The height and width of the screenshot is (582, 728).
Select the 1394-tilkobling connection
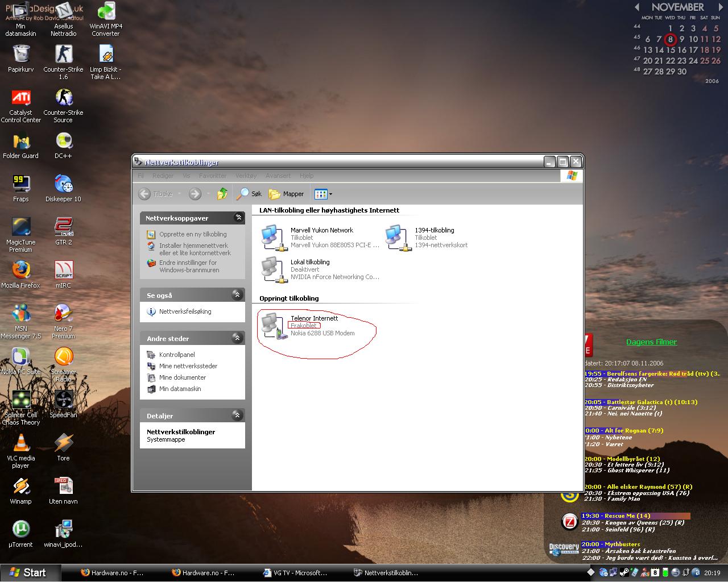tap(427, 238)
